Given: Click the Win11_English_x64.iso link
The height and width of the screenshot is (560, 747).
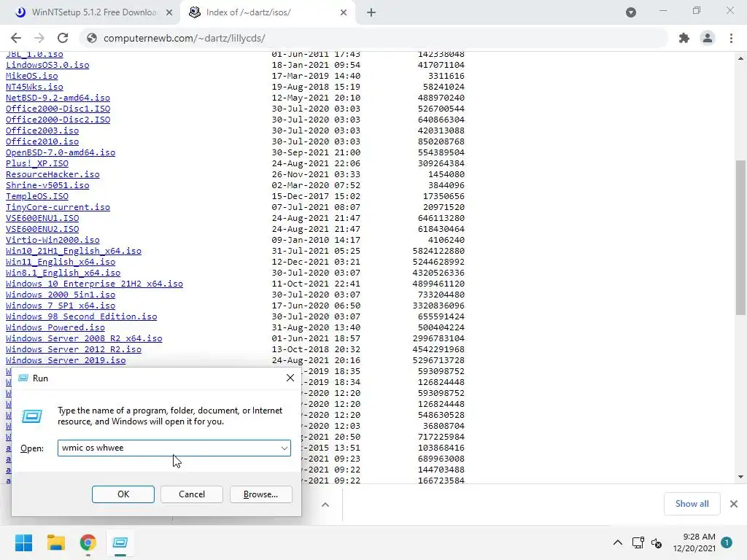Looking at the screenshot, I should [61, 262].
